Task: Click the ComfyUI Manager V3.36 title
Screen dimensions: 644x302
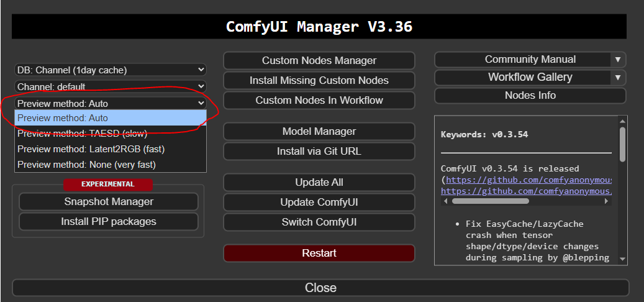Action: pos(319,27)
